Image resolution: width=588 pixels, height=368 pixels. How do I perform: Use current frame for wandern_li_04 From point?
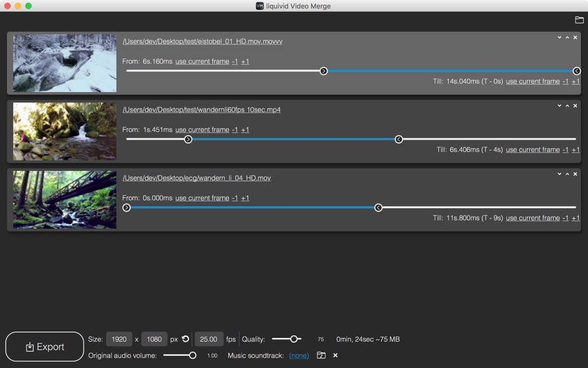[x=202, y=198]
